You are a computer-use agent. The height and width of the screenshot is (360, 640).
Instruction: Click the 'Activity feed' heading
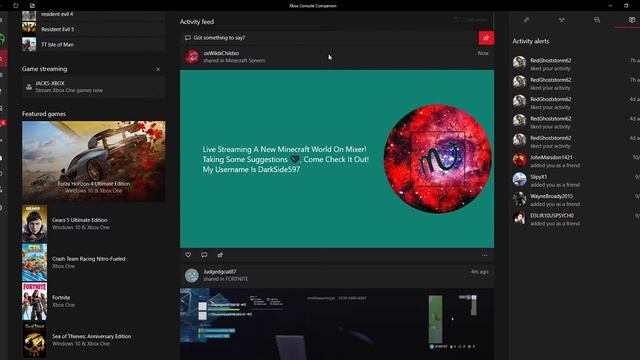pyautogui.click(x=197, y=22)
